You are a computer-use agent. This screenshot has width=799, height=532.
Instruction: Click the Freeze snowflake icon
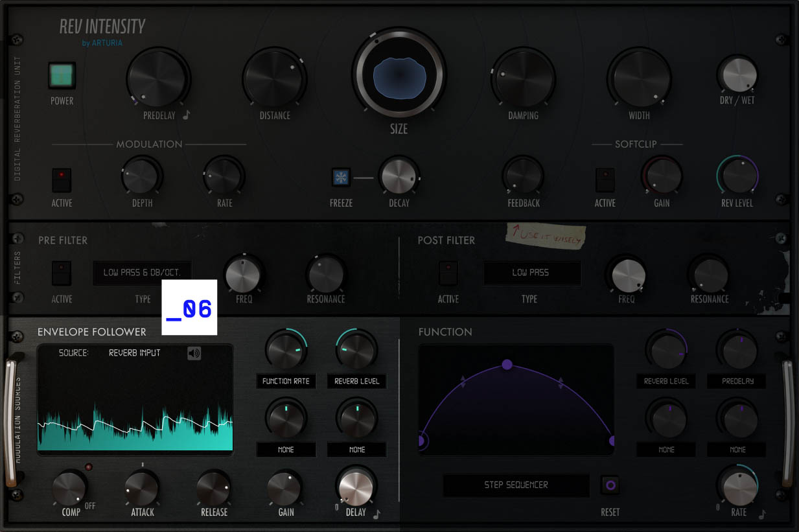(x=341, y=177)
